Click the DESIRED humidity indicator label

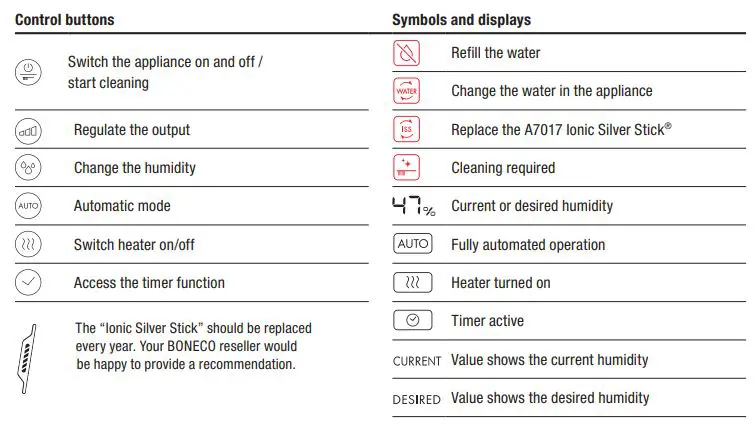416,399
